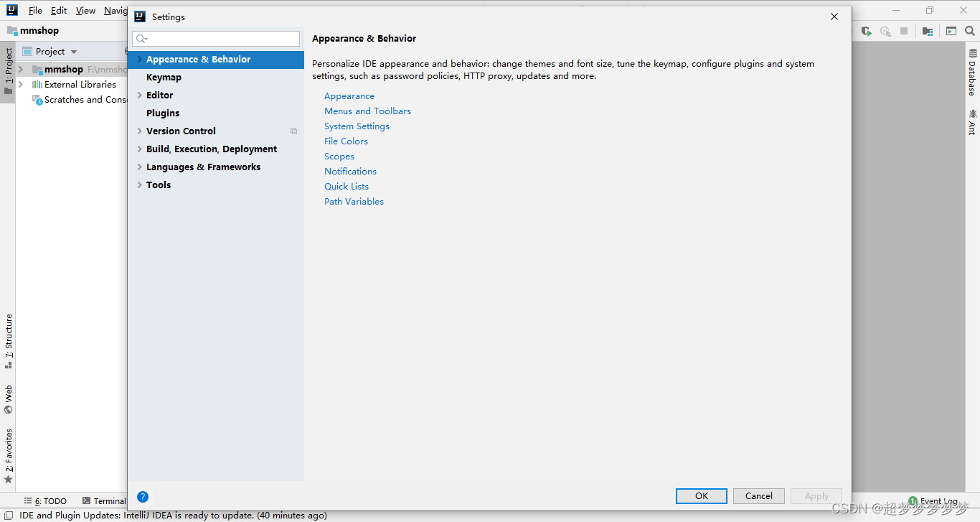Image resolution: width=980 pixels, height=522 pixels.
Task: Click the settings search field
Action: click(x=216, y=39)
